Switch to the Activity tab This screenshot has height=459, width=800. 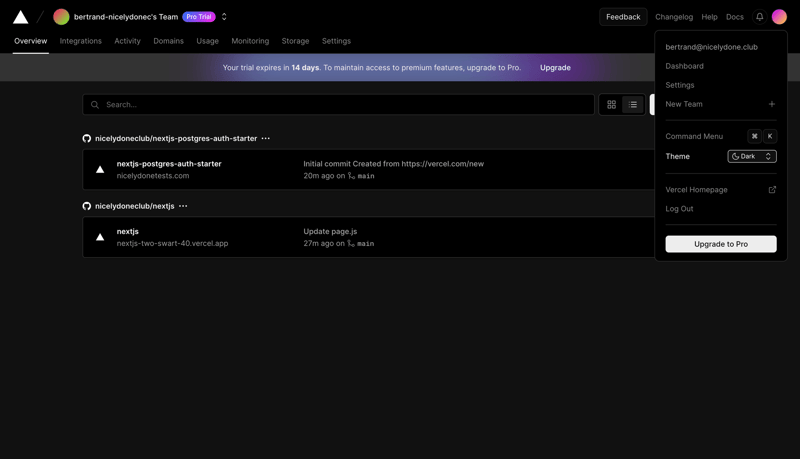(128, 41)
